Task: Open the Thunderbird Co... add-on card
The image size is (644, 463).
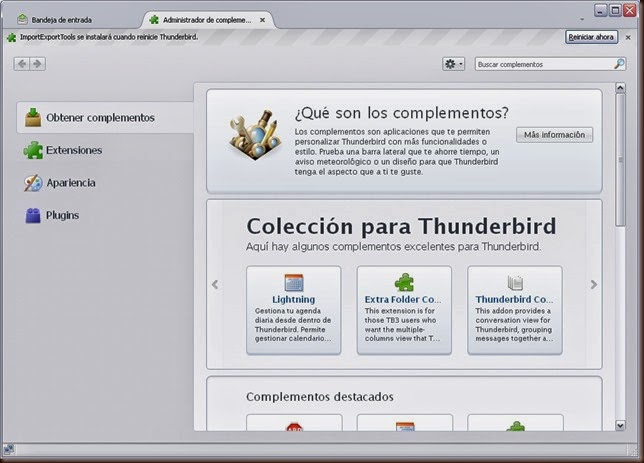Action: coord(515,310)
